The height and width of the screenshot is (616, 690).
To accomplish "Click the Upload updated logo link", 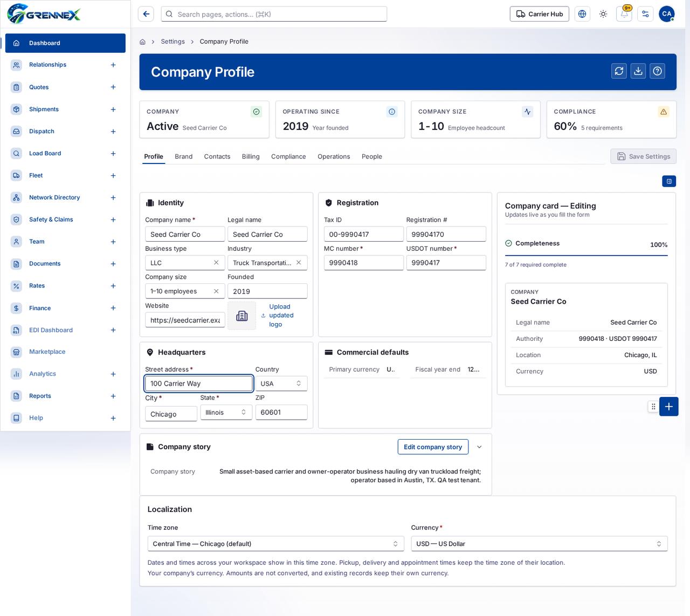I will pos(281,316).
